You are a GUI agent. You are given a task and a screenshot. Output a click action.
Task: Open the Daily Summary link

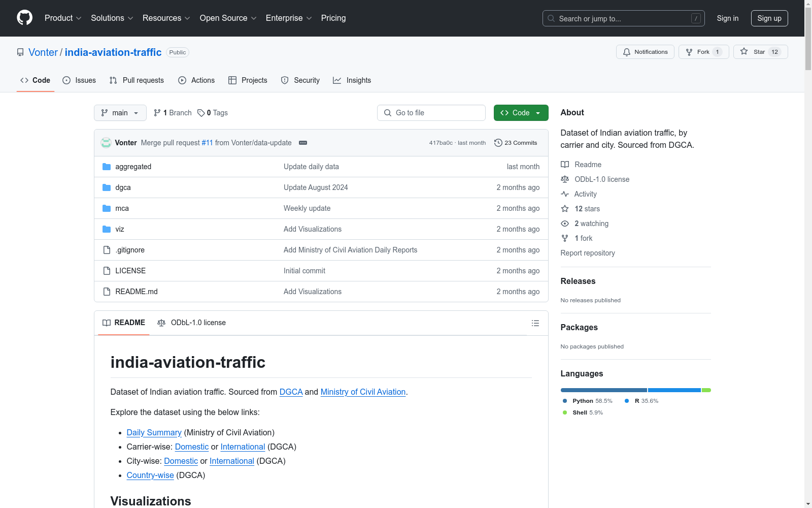154,433
